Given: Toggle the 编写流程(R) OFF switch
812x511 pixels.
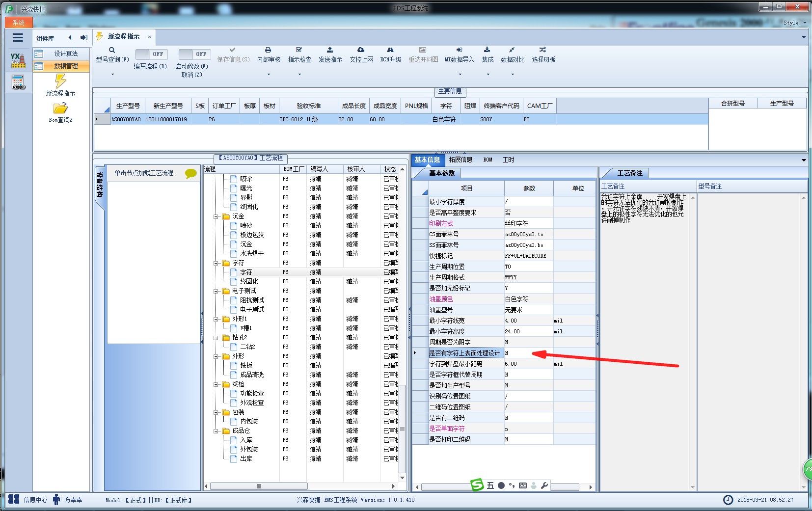Looking at the screenshot, I should [x=151, y=54].
